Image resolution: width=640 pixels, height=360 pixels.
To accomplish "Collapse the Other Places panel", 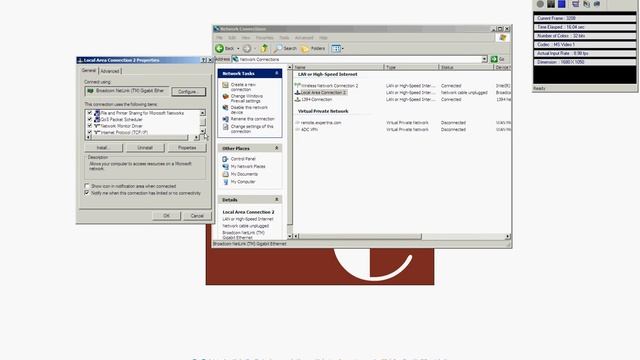I will coord(277,148).
